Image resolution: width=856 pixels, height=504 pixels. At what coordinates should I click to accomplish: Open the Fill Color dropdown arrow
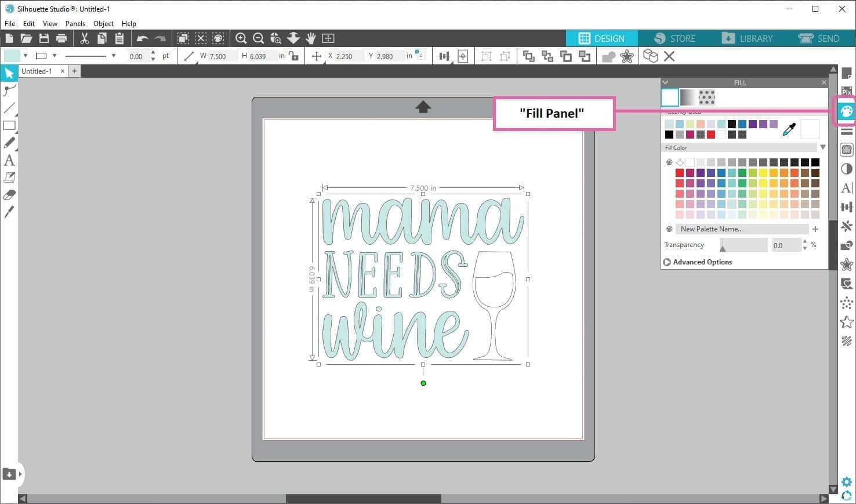[822, 147]
